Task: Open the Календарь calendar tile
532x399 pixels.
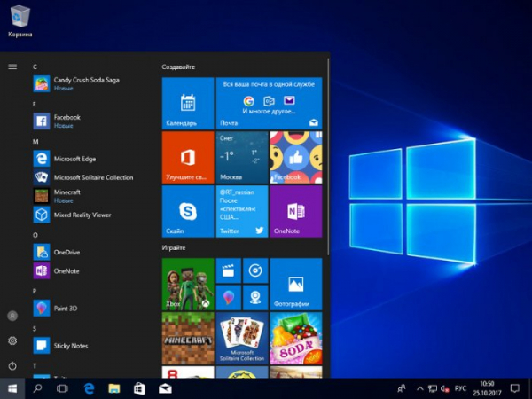Action: (x=188, y=103)
